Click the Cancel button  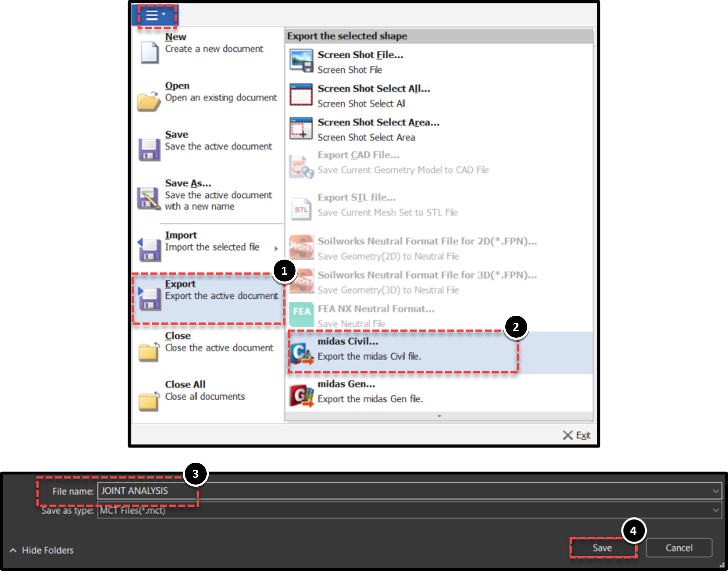(x=679, y=548)
